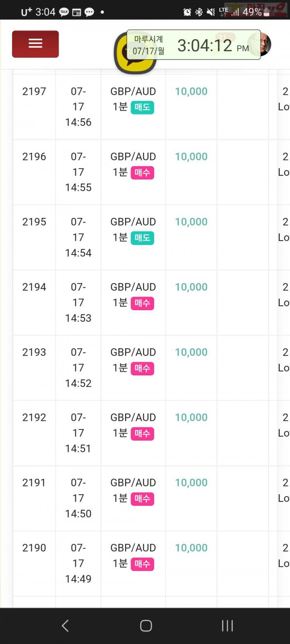This screenshot has width=290, height=644.
Task: Tap the alarm icon in status bar
Action: tap(188, 12)
